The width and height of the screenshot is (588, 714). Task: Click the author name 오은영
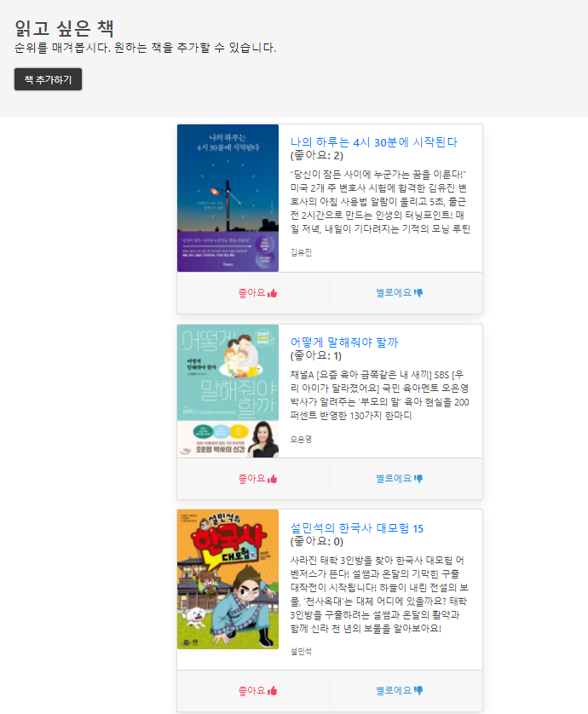coord(301,439)
